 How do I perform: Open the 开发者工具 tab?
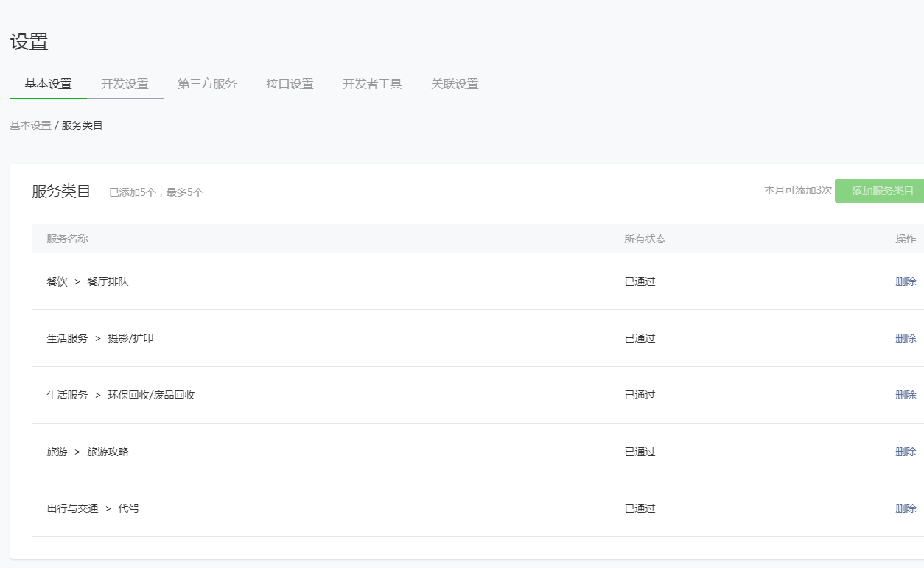(x=372, y=84)
